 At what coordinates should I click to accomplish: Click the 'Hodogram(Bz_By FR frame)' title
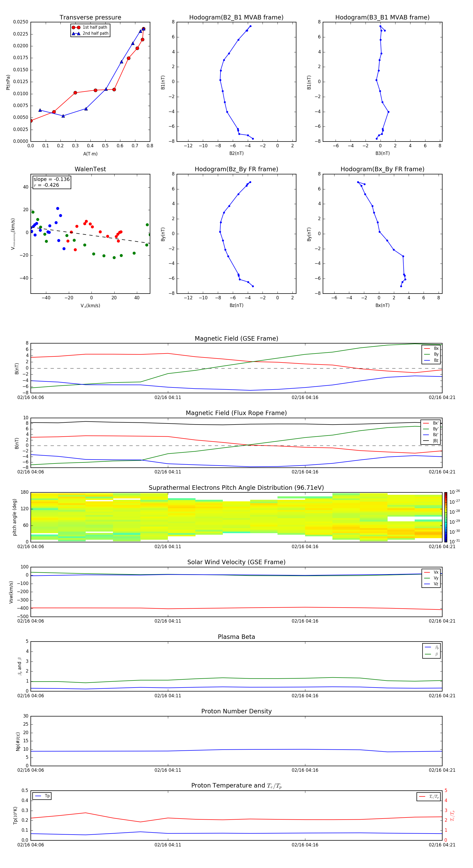pos(236,169)
